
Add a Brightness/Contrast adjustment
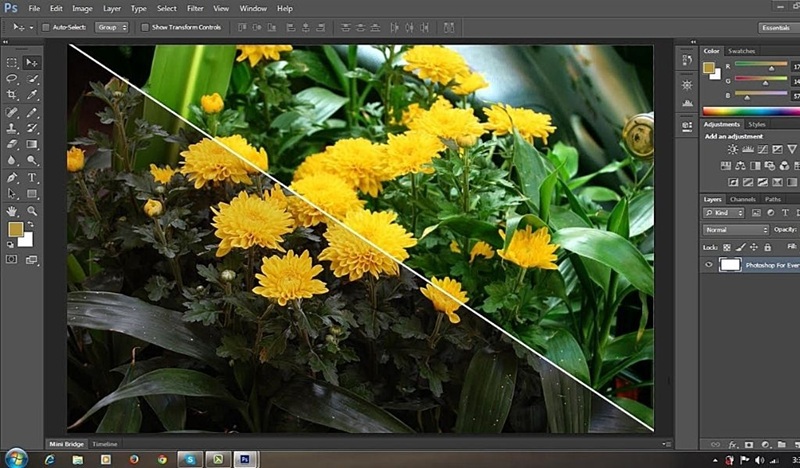[x=733, y=149]
